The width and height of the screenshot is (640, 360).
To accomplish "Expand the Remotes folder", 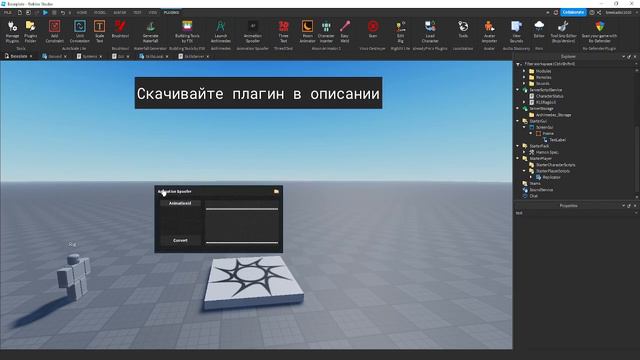I will coord(524,77).
